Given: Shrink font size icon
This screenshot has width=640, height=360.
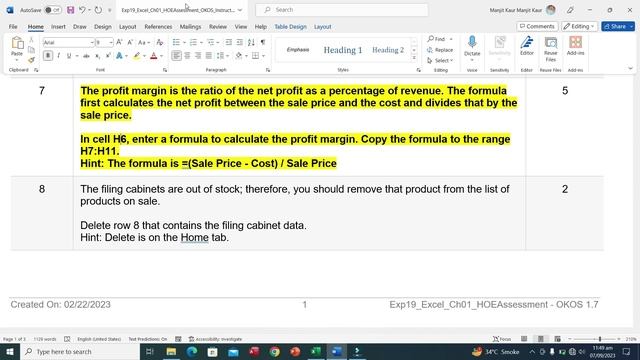Looking at the screenshot, I should click(x=130, y=42).
